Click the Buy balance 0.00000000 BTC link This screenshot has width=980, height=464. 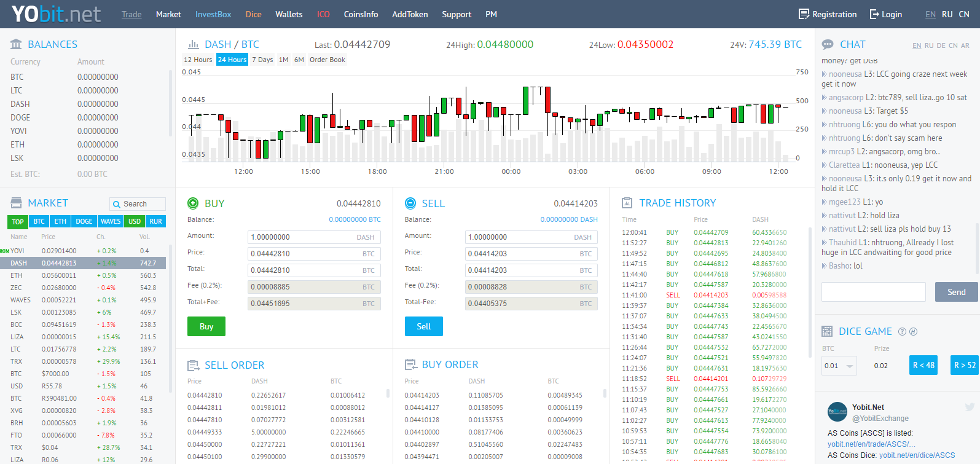(x=355, y=219)
